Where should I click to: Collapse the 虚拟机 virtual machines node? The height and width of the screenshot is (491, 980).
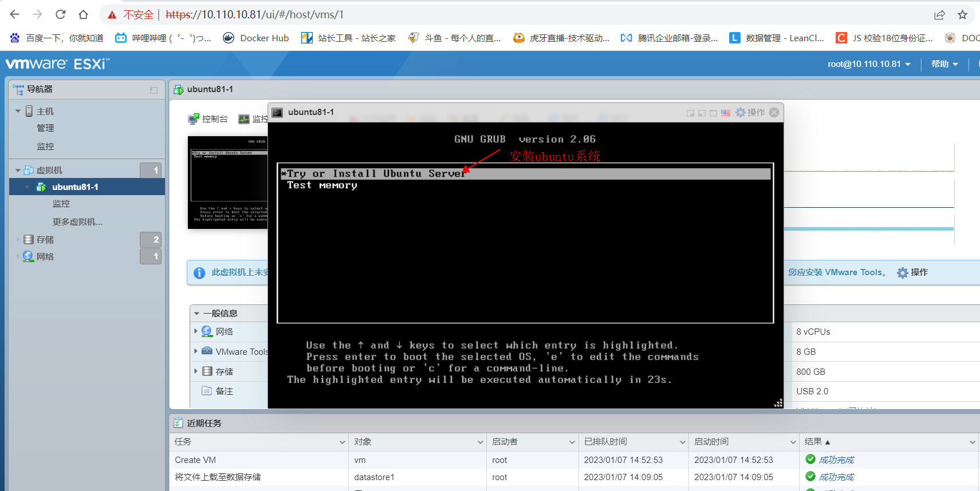tap(18, 171)
